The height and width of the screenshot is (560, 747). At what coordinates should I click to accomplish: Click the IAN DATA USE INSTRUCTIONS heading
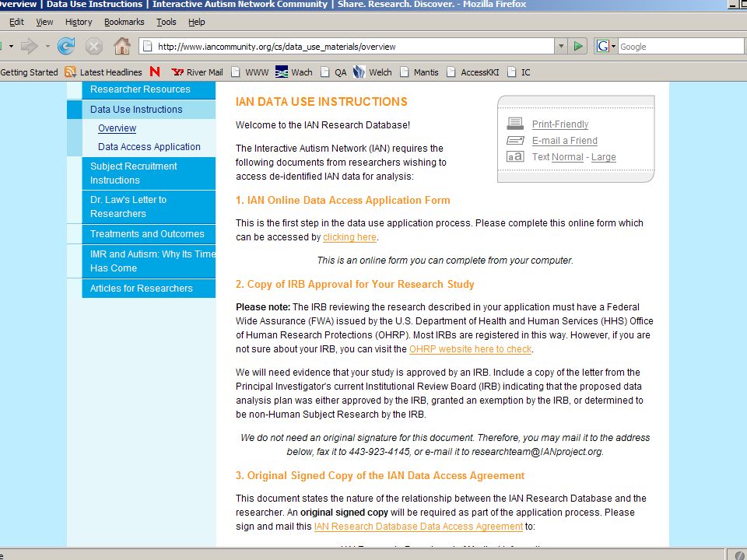(x=321, y=101)
